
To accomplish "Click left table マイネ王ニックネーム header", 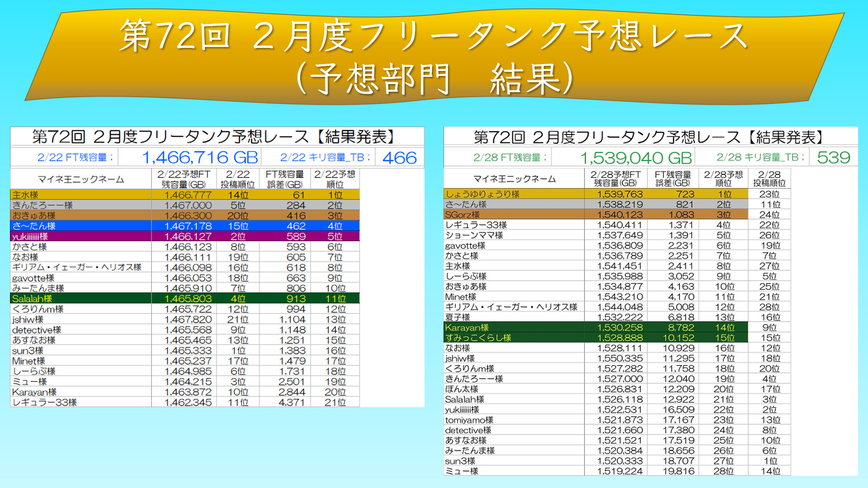I will (x=81, y=179).
